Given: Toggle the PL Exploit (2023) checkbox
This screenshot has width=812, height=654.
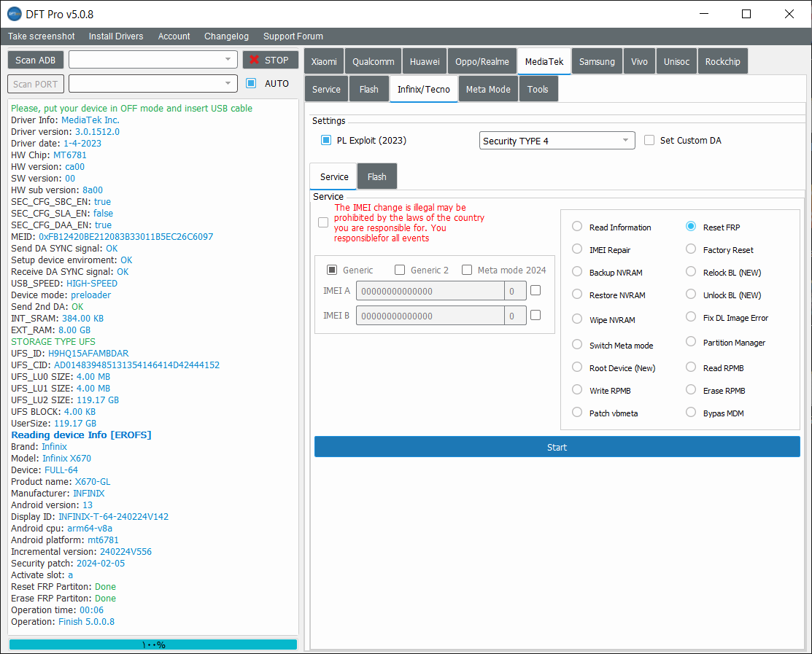Looking at the screenshot, I should 326,140.
